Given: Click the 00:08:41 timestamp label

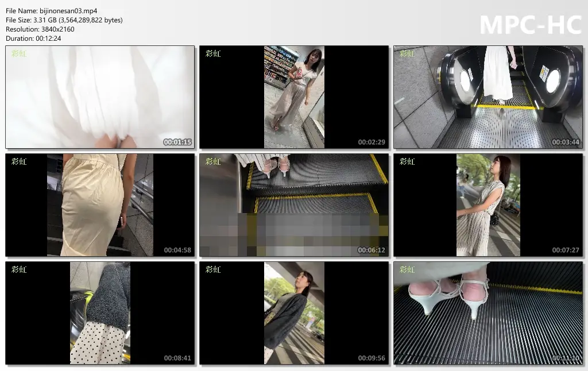Looking at the screenshot, I should click(177, 358).
